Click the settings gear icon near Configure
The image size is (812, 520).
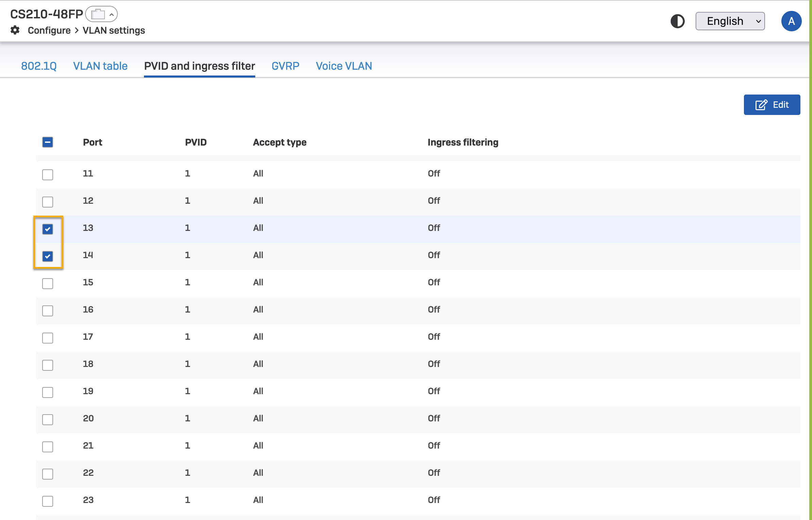[x=15, y=30]
